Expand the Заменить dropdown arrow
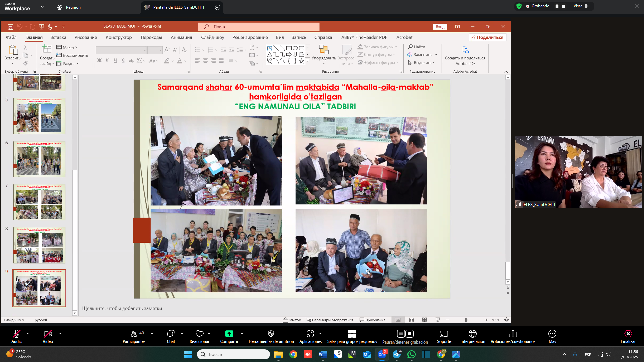This screenshot has height=362, width=644. click(436, 55)
